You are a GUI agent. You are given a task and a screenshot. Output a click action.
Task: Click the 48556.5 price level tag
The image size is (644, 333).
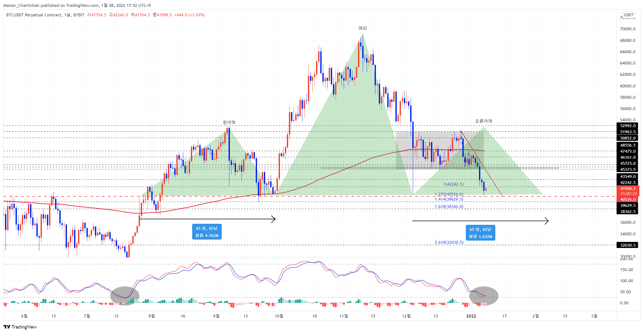point(627,145)
